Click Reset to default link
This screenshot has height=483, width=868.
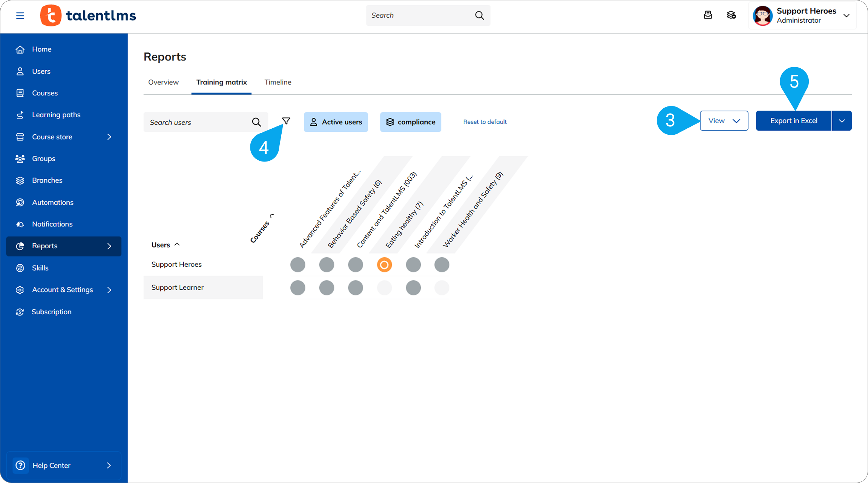pyautogui.click(x=485, y=122)
